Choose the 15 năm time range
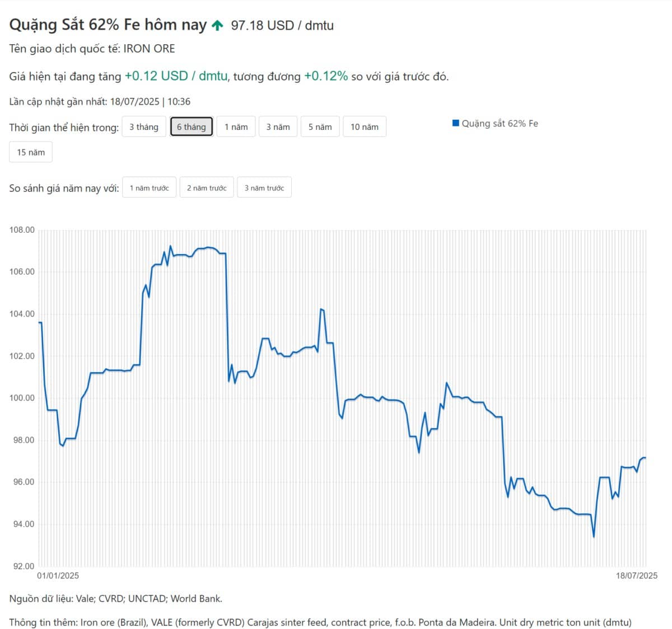Screen dimensions: 672x629 [31, 152]
